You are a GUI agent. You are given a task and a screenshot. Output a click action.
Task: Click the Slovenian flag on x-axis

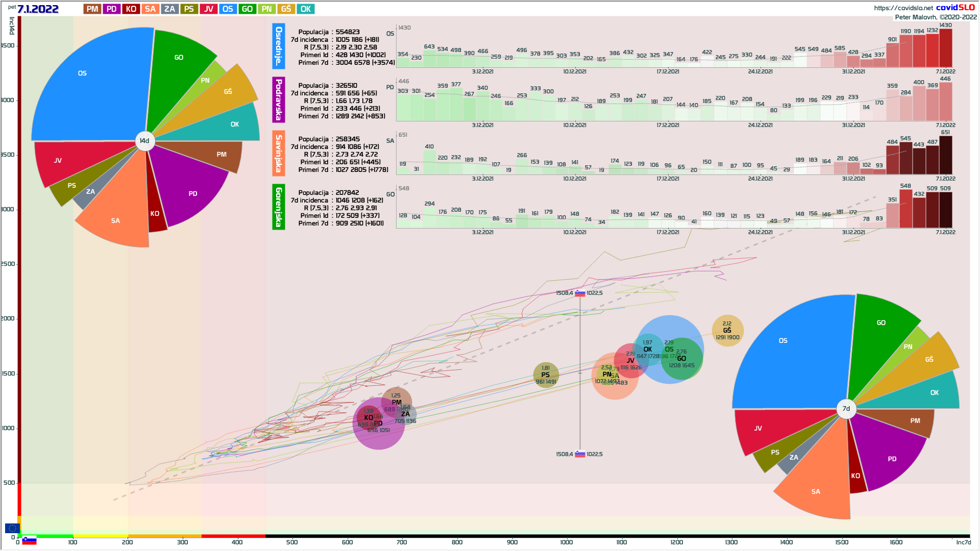coord(29,540)
